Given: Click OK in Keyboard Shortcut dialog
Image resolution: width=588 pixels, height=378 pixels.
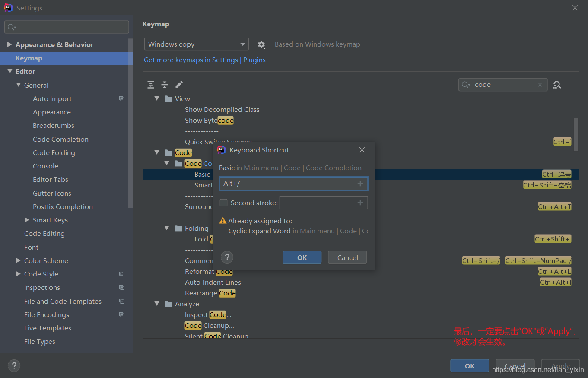Looking at the screenshot, I should point(302,257).
